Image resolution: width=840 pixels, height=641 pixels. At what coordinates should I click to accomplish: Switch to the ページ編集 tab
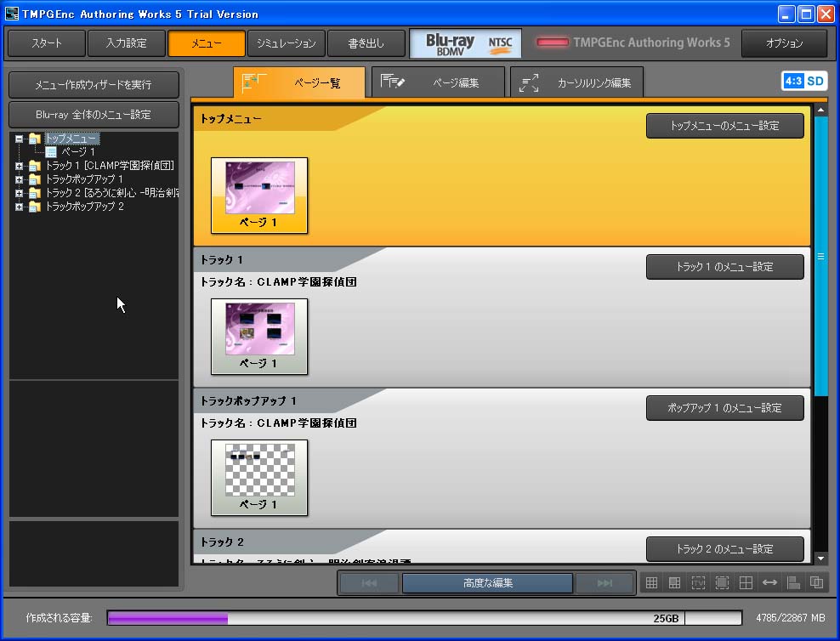pyautogui.click(x=439, y=83)
